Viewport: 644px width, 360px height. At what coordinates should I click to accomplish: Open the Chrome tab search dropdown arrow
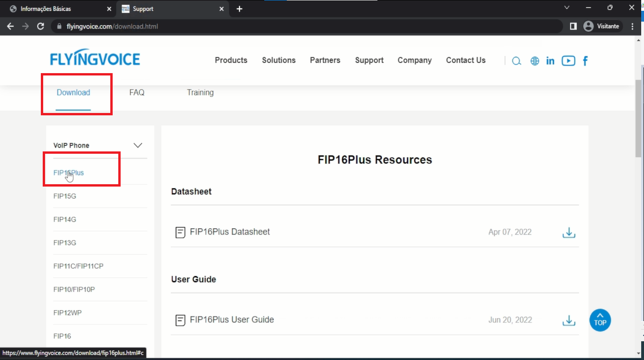567,8
